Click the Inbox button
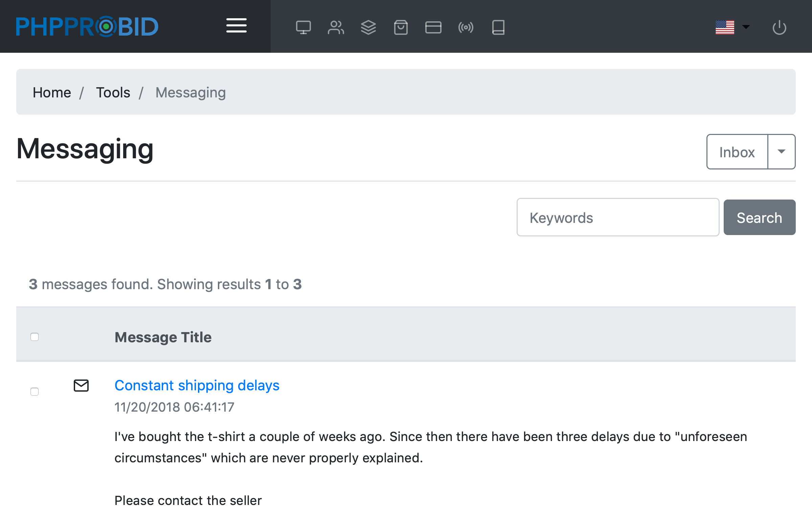The height and width of the screenshot is (508, 812). 737,152
